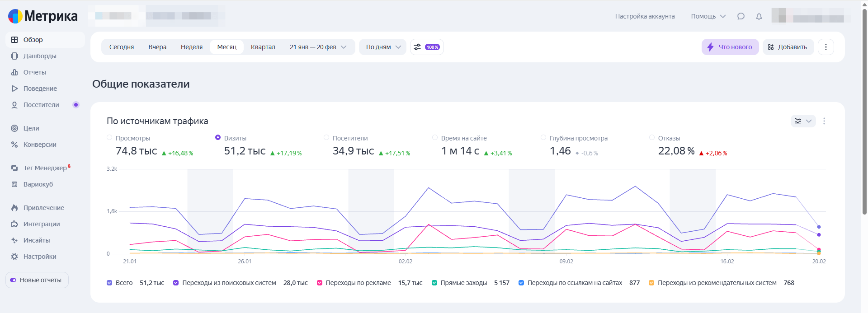This screenshot has width=868, height=313.
Task: Select the Просмотры metric radio button
Action: tap(109, 138)
